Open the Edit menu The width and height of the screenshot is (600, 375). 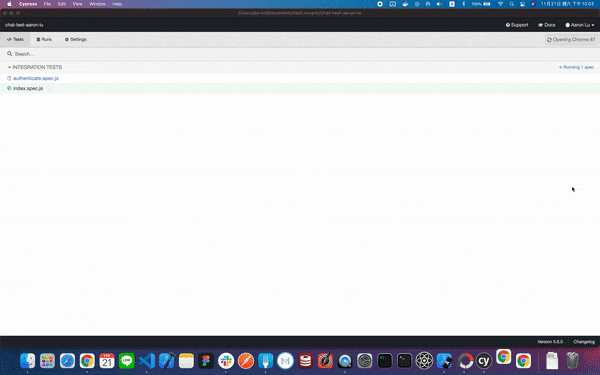tap(62, 4)
